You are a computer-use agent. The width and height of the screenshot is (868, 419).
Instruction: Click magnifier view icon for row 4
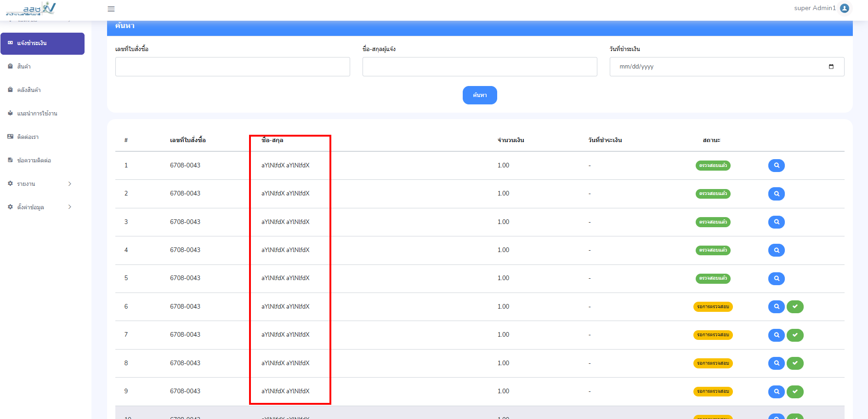776,250
